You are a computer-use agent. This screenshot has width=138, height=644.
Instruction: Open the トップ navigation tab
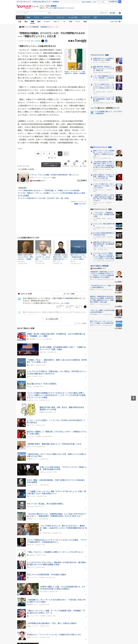click(x=20, y=17)
